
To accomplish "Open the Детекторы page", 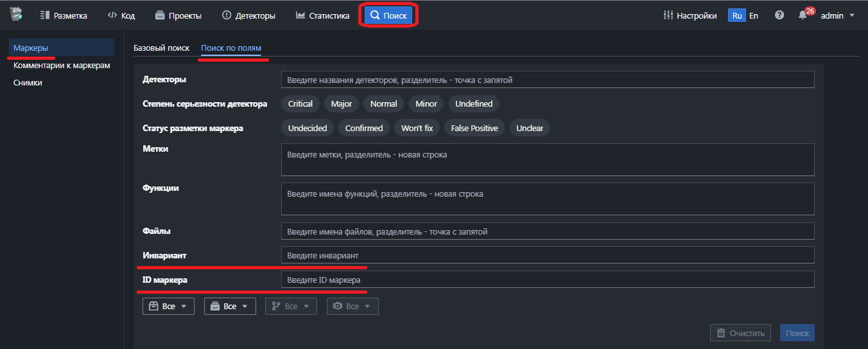I will [248, 15].
